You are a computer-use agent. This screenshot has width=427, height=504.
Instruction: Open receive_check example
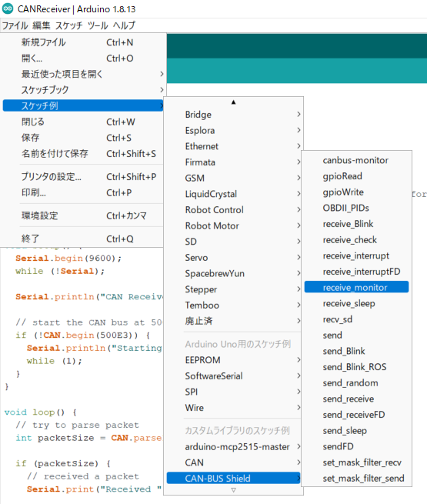pos(357,240)
